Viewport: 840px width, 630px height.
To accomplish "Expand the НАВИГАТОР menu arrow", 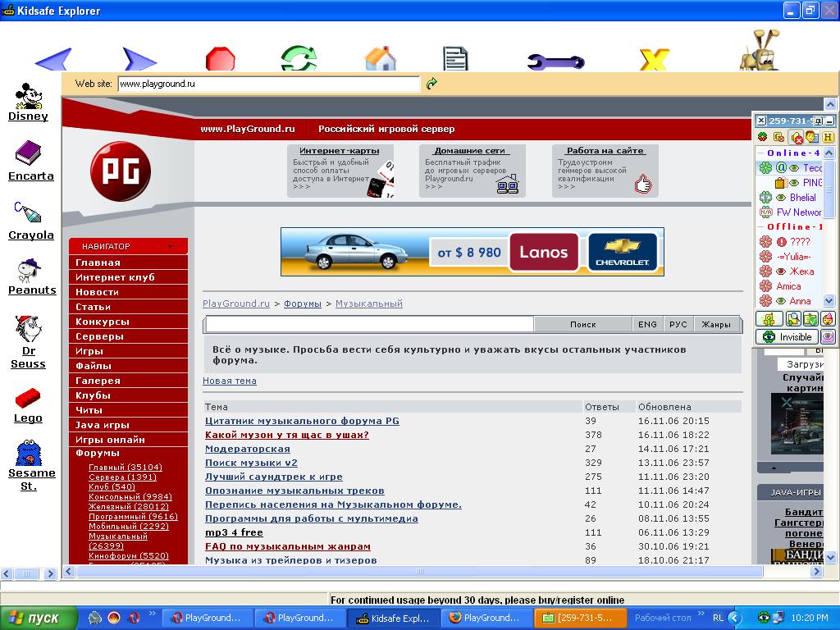I will pos(170,246).
